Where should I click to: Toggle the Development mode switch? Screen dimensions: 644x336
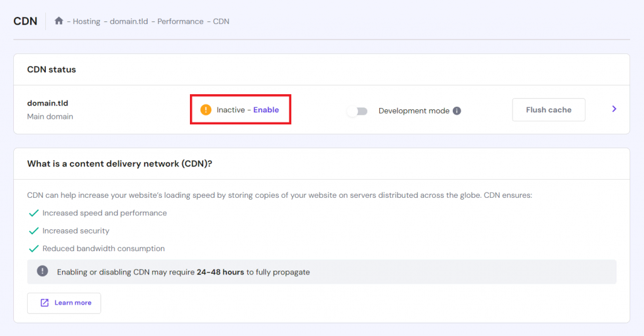pyautogui.click(x=357, y=111)
